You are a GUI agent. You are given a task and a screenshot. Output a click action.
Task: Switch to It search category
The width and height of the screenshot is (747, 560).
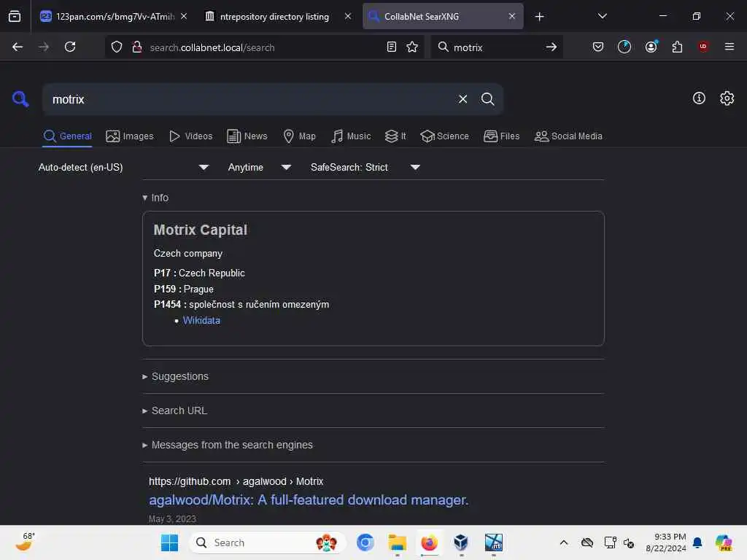395,136
